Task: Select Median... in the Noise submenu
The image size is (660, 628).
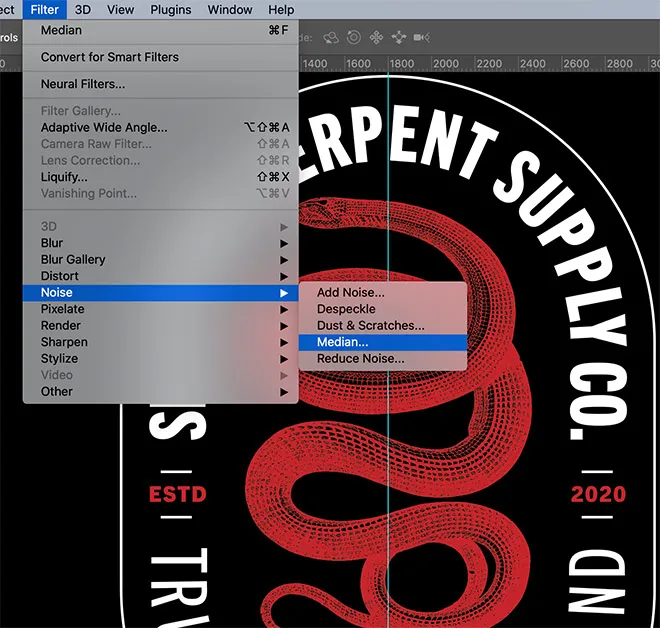Action: (x=343, y=342)
